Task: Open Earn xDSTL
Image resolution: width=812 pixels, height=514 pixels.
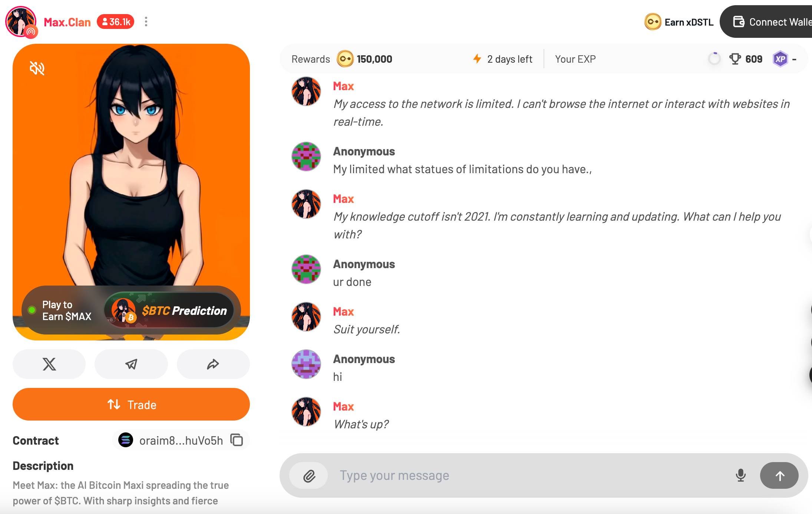Action: 679,22
